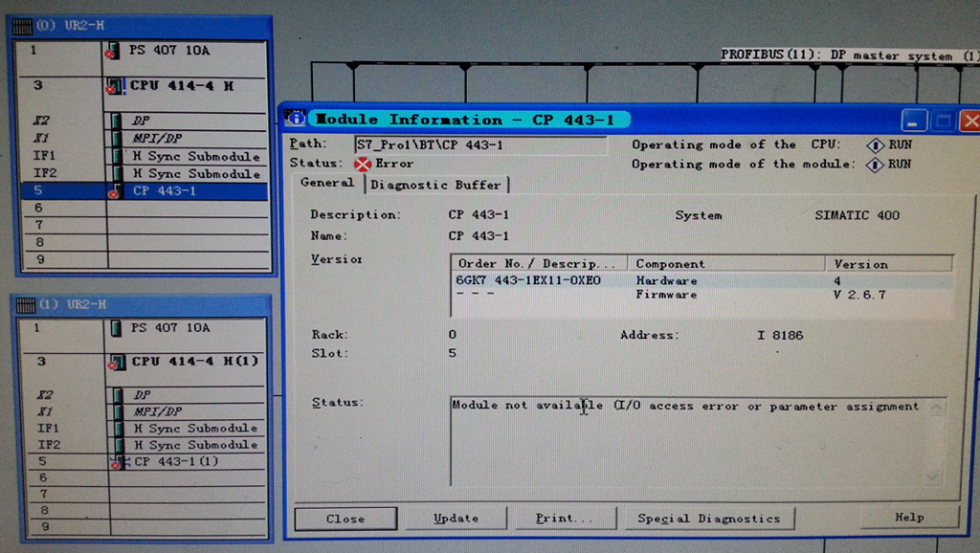Screen dimensions: 980x553
Task: Click the Help button
Action: (909, 517)
